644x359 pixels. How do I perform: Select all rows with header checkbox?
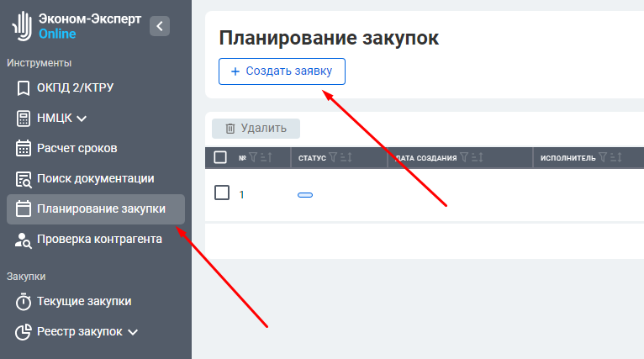220,157
